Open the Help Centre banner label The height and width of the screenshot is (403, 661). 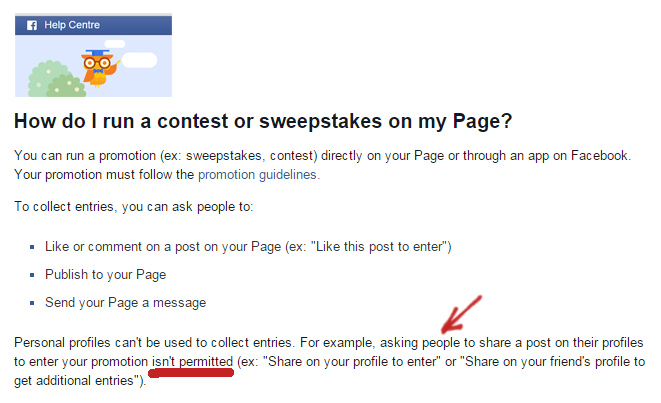[72, 23]
